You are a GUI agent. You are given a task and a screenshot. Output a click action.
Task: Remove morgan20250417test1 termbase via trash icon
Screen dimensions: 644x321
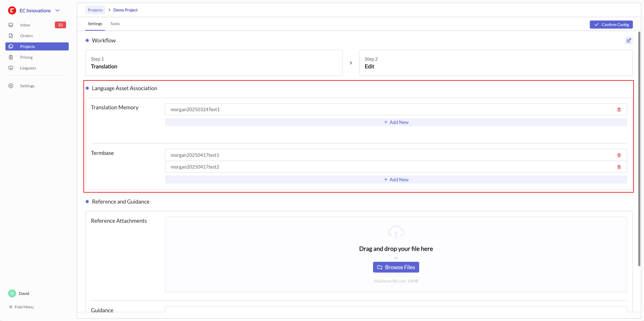[x=619, y=155]
